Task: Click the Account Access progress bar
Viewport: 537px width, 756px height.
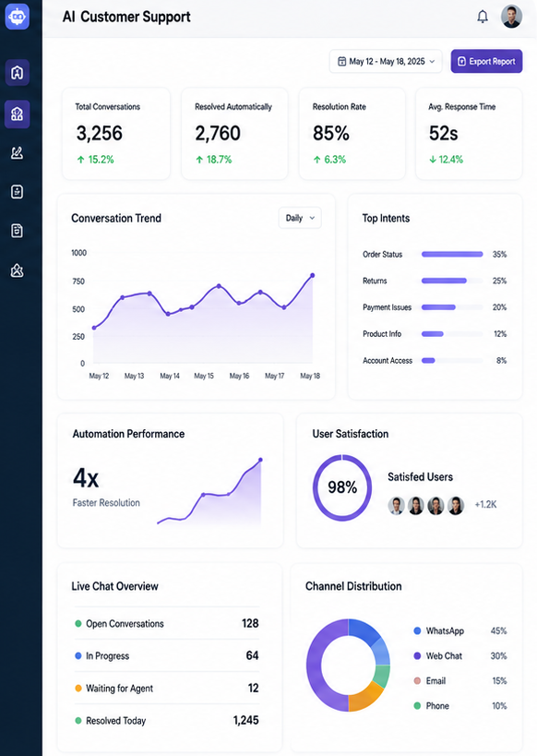Action: click(452, 360)
